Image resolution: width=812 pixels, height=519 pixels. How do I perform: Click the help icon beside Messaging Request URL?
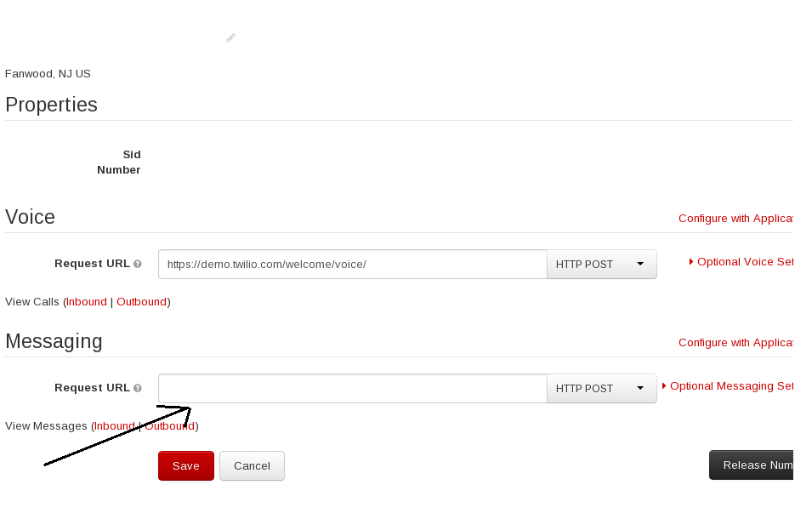[137, 388]
